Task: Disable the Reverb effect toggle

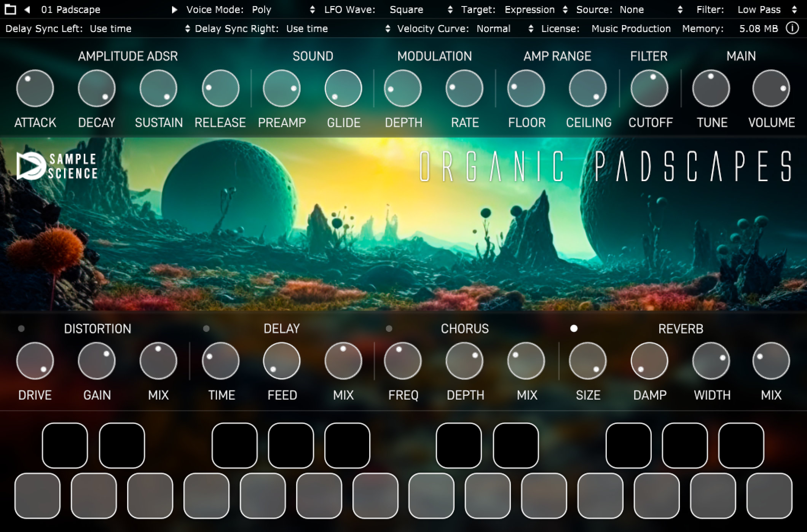Action: click(x=574, y=328)
